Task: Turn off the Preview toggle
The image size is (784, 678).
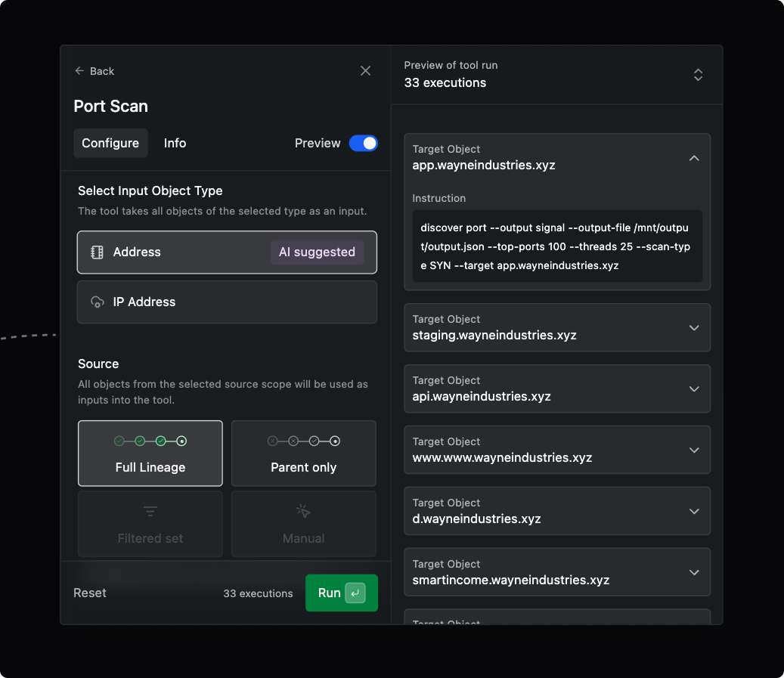Action: [363, 144]
